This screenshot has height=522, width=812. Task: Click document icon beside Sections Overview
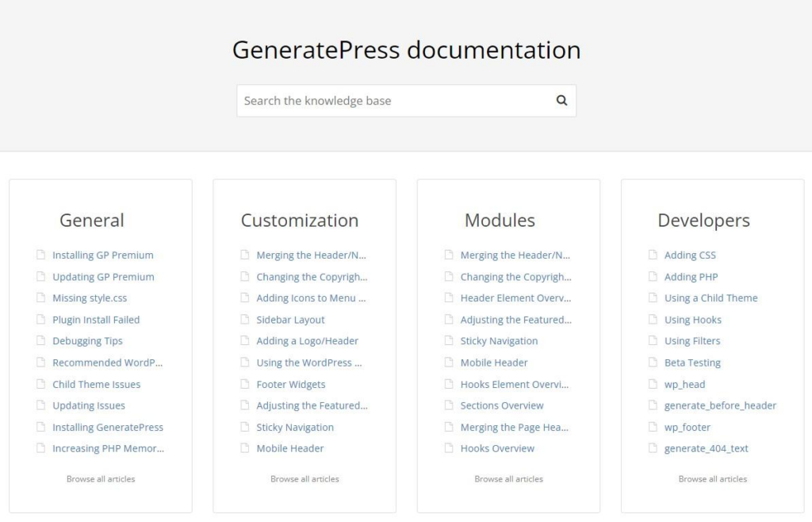coord(449,405)
